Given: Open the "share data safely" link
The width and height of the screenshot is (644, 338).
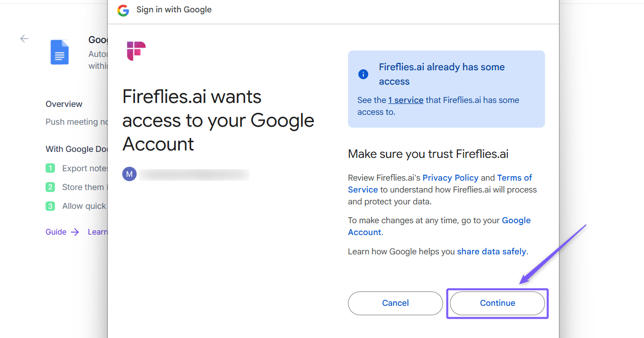Looking at the screenshot, I should 491,251.
